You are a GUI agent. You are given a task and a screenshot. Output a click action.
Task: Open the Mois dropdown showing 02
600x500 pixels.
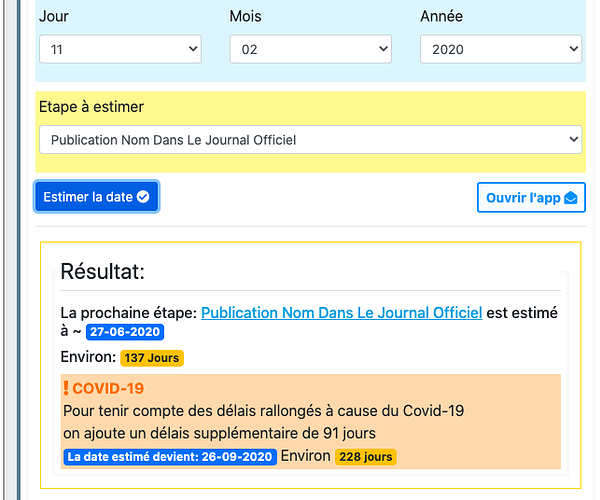[310, 49]
